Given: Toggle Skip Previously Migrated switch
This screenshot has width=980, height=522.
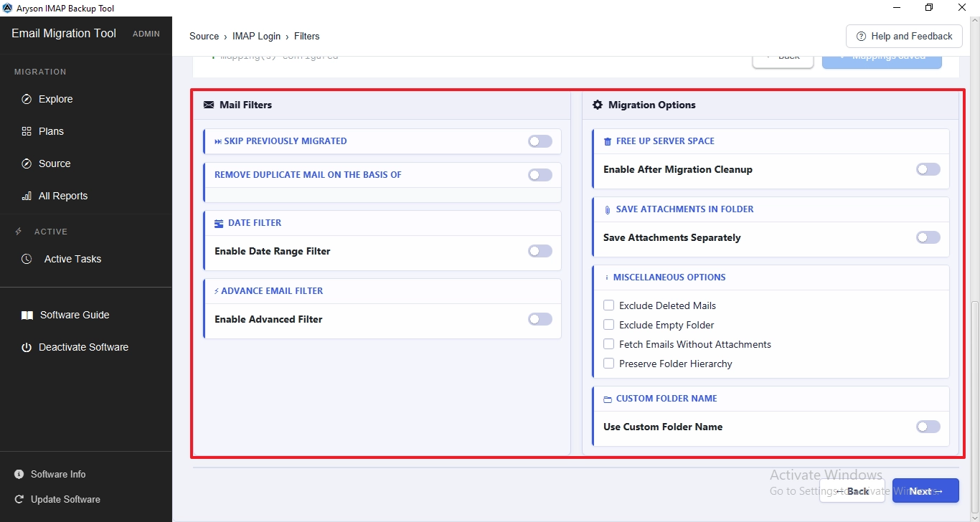Looking at the screenshot, I should pyautogui.click(x=540, y=141).
